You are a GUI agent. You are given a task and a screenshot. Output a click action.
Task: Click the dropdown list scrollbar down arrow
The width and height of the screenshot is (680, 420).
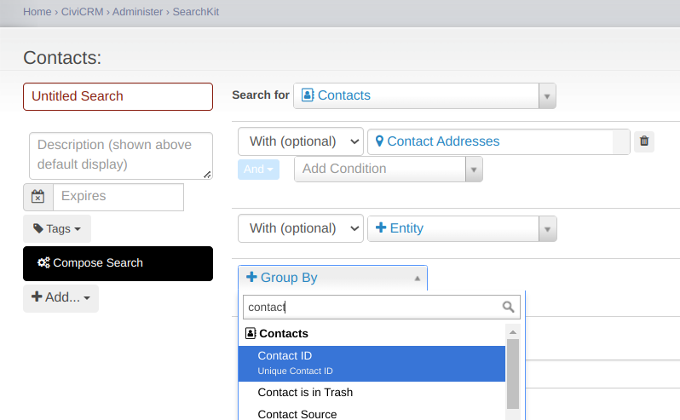point(513,414)
